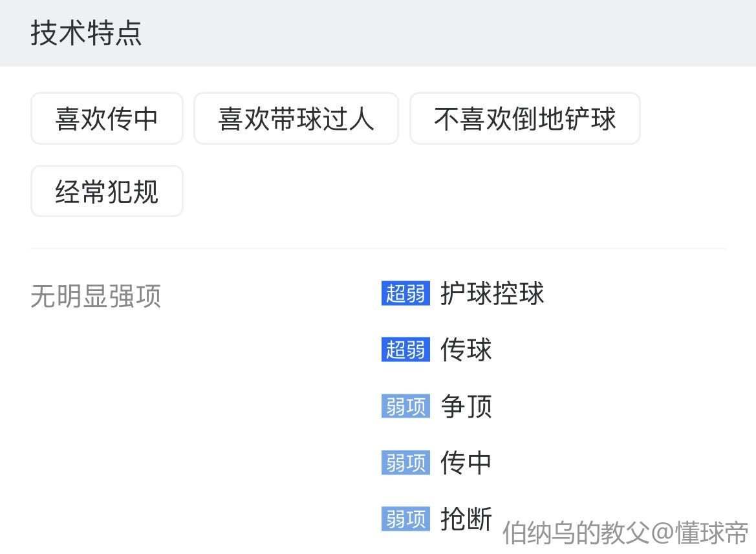Select the 喜欢传中 trait tag
The height and width of the screenshot is (554, 756).
(x=107, y=119)
